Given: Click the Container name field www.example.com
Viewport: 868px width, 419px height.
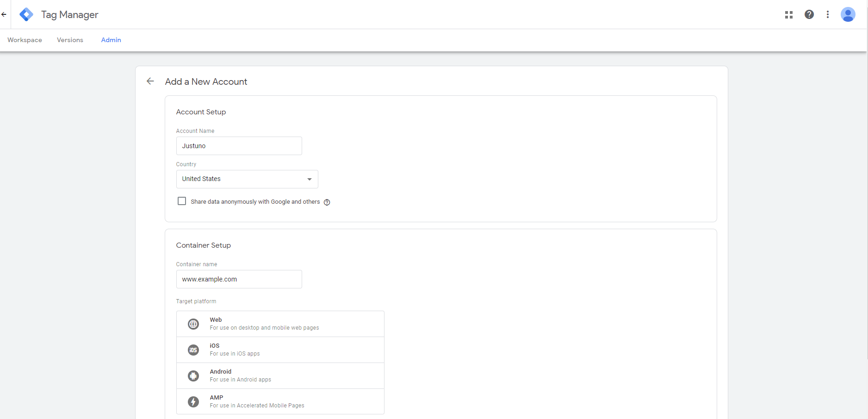Looking at the screenshot, I should click(x=239, y=279).
